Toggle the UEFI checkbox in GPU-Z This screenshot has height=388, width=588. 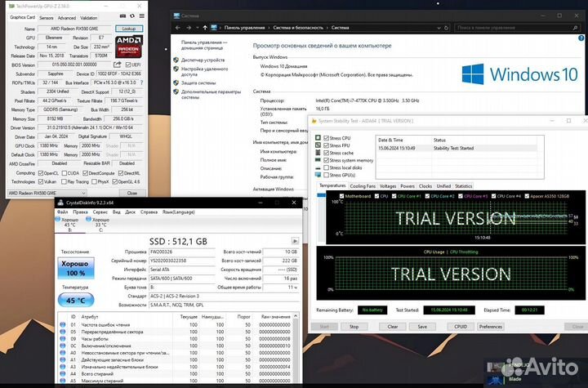[128, 65]
